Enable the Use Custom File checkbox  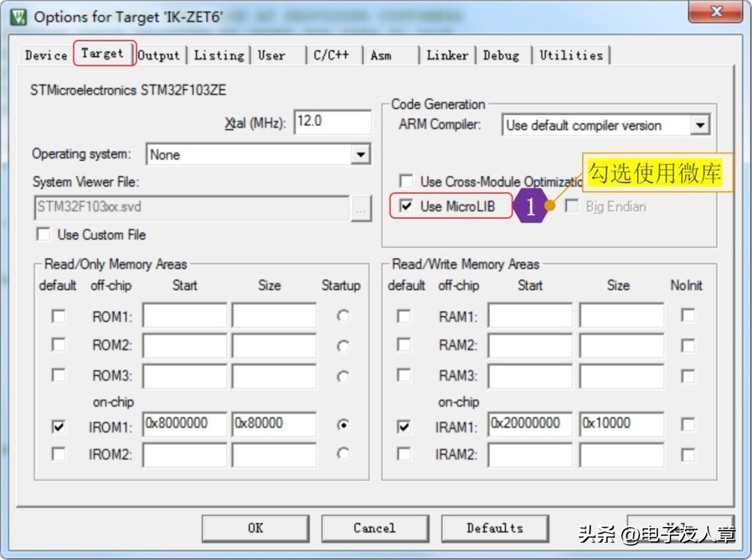[43, 235]
